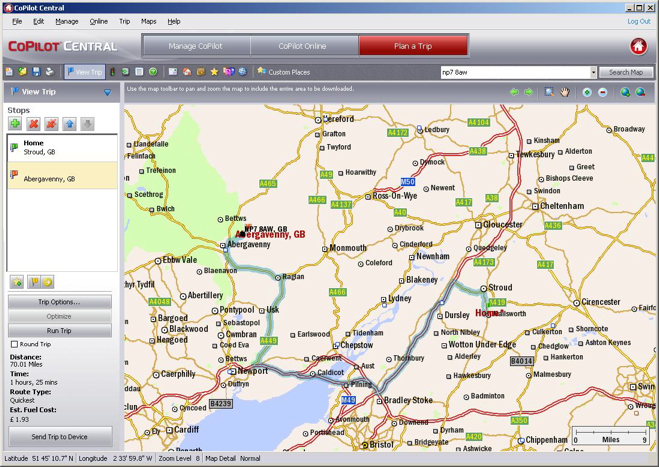Image resolution: width=659 pixels, height=467 pixels.
Task: Delete the selected stop with the red X
Action: pyautogui.click(x=33, y=124)
